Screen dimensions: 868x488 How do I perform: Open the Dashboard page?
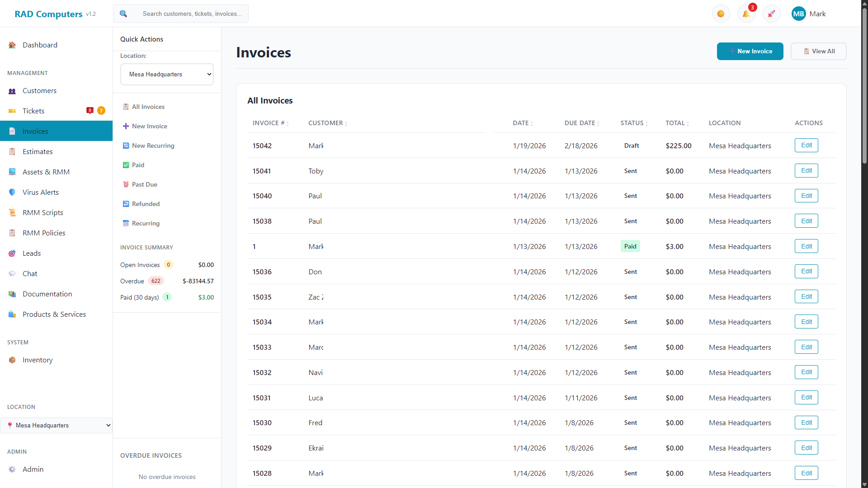(40, 45)
